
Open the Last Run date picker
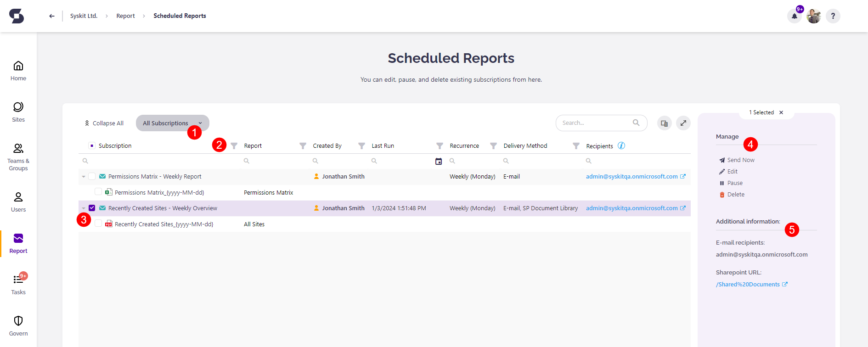439,161
